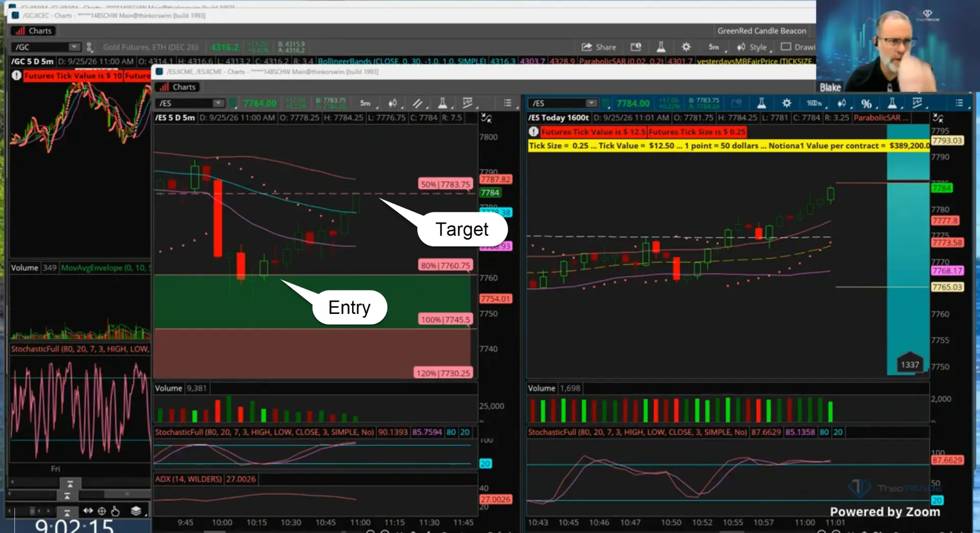Toggle the crosshair cursor tool

click(102, 511)
